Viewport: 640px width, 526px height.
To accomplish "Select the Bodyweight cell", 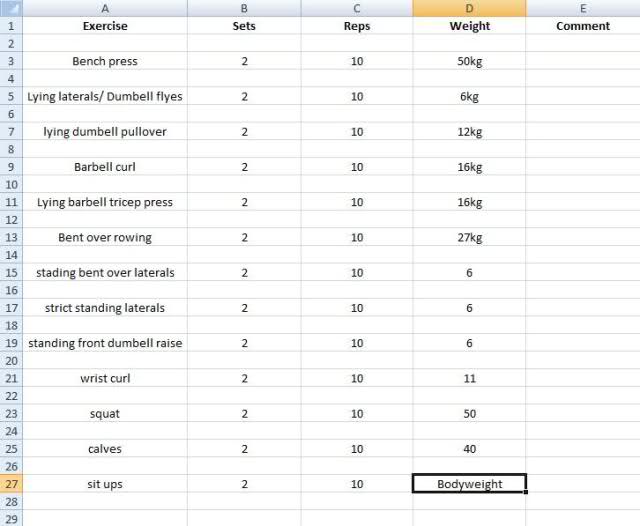I will [x=469, y=484].
